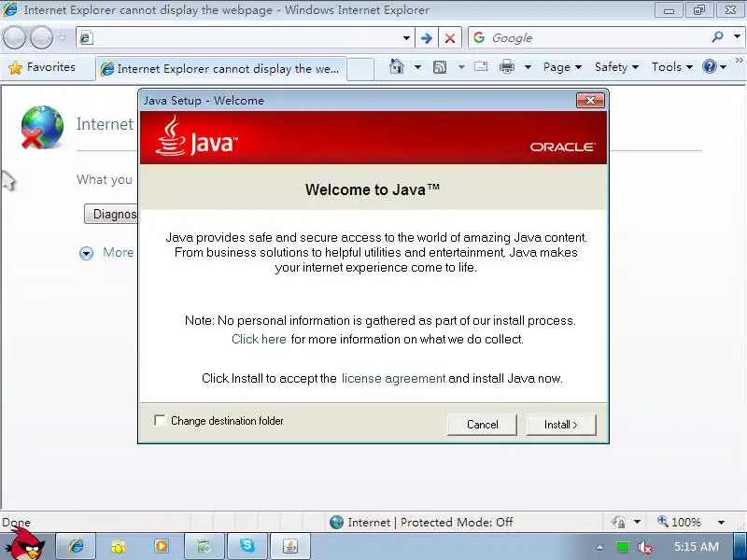The width and height of the screenshot is (747, 560).
Task: Show hidden system tray icons
Action: (599, 547)
